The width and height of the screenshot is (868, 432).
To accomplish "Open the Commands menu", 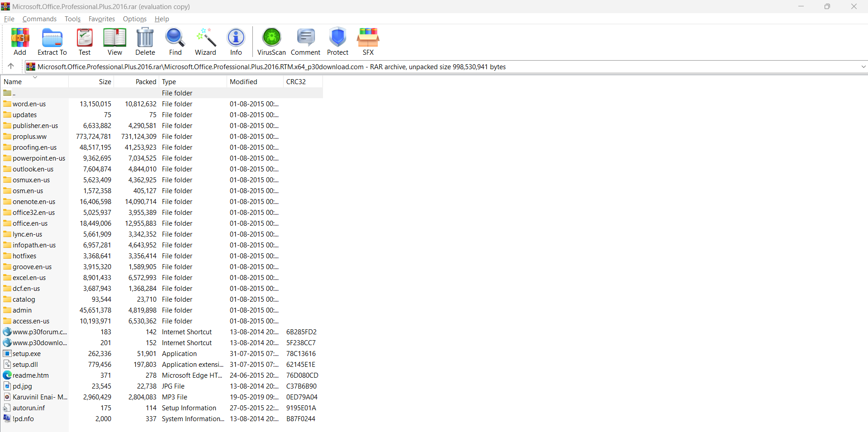I will point(39,19).
